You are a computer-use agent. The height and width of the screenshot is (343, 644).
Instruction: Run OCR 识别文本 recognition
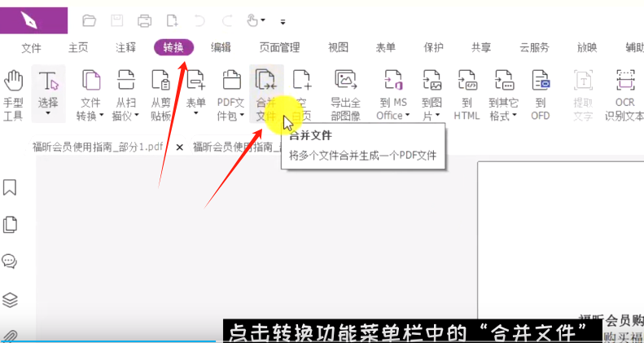(x=624, y=95)
